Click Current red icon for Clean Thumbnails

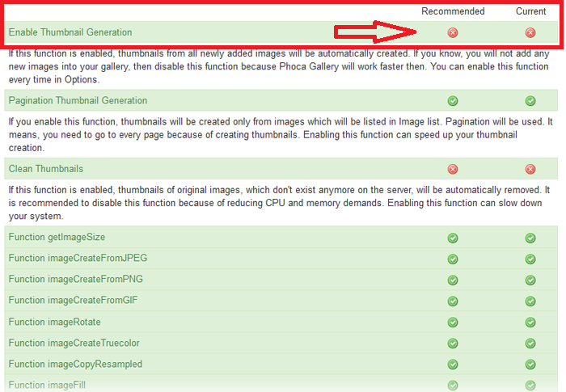(530, 169)
